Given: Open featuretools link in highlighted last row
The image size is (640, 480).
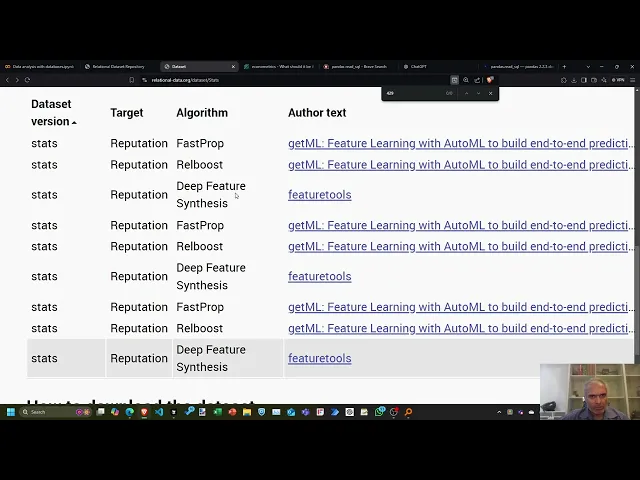Looking at the screenshot, I should [320, 358].
